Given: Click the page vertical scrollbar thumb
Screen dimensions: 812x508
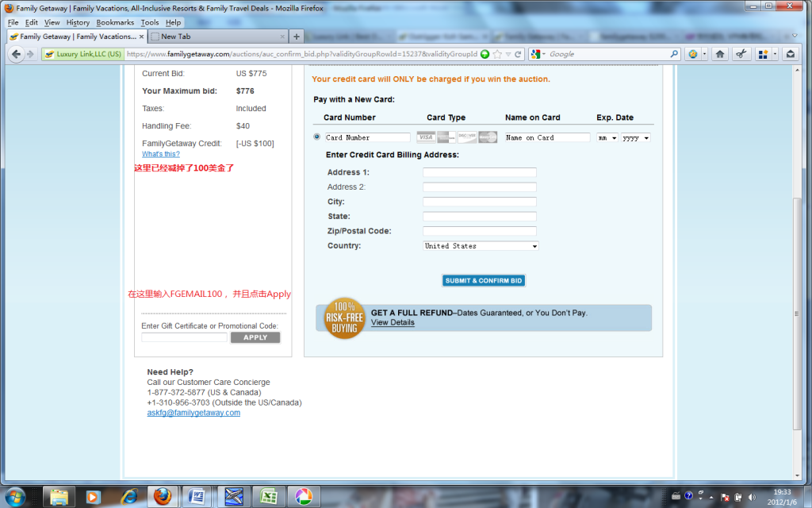Looking at the screenshot, I should point(797,314).
